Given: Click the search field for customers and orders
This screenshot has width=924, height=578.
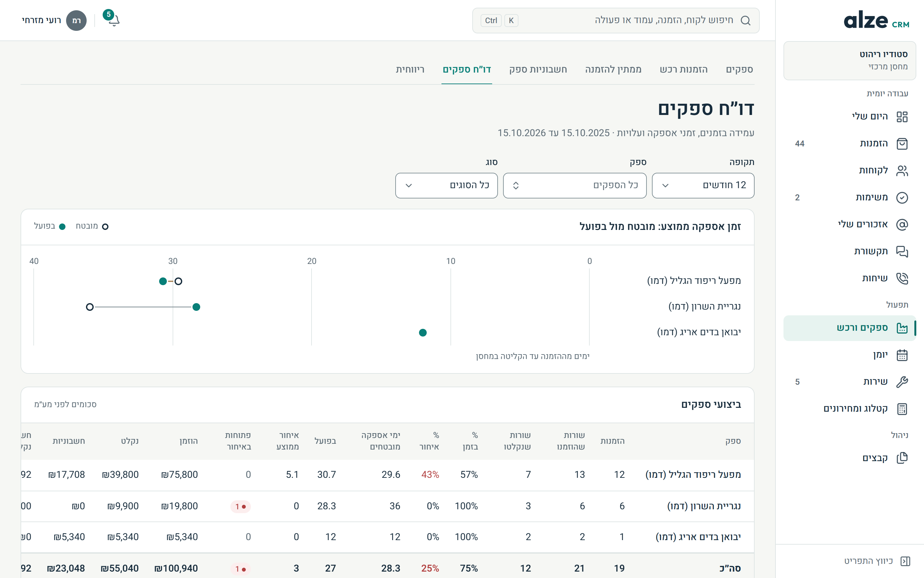Looking at the screenshot, I should (615, 21).
